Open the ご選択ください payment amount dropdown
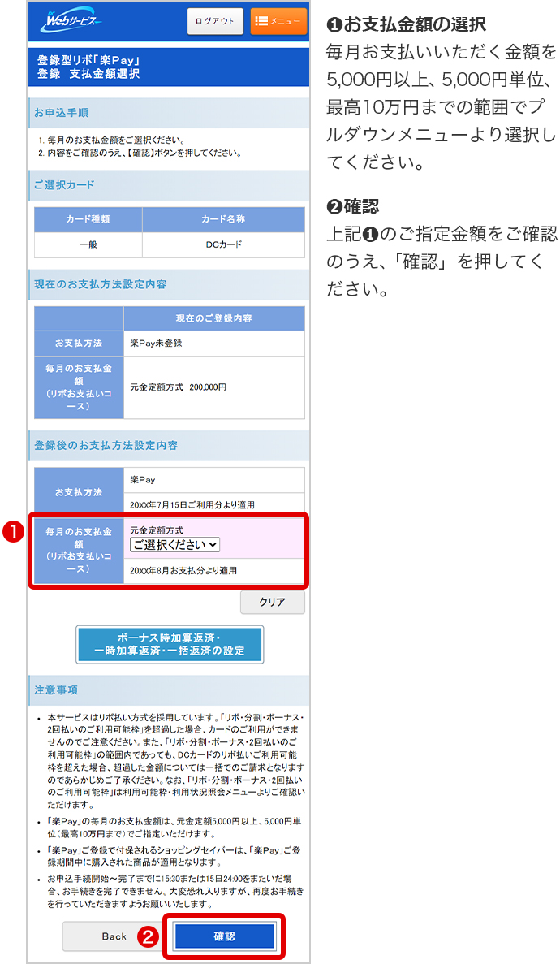The height and width of the screenshot is (964, 560). click(174, 544)
